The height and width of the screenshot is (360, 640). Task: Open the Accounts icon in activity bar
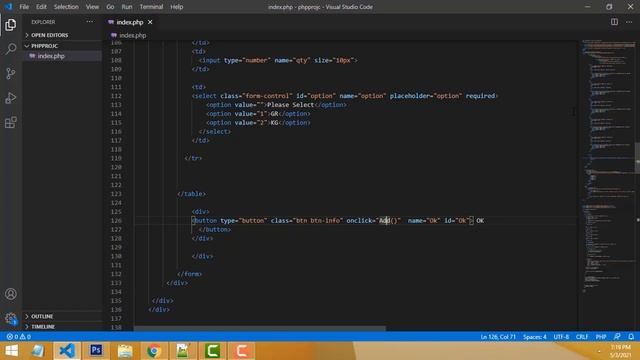(11, 294)
